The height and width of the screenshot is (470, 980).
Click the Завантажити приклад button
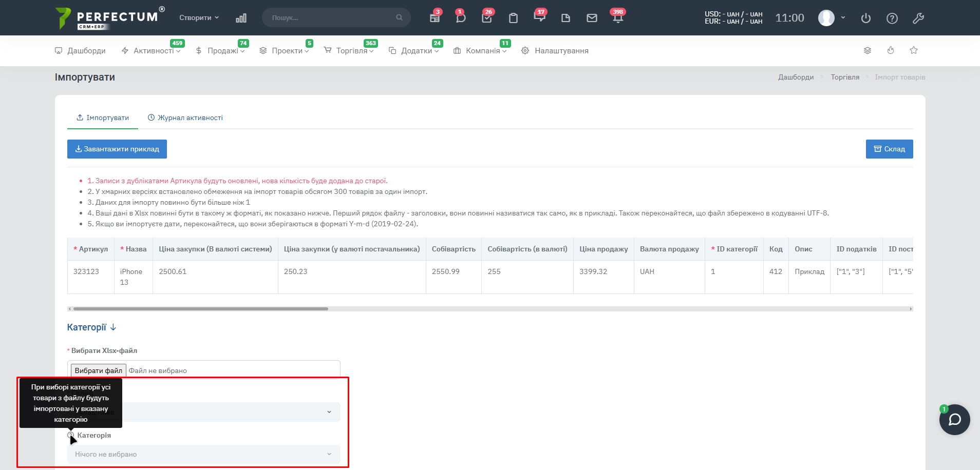pos(117,149)
